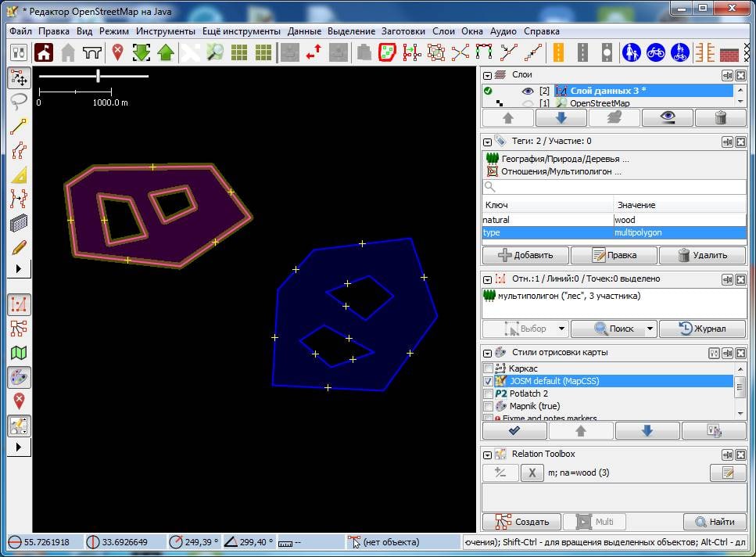Click the Удалить tag button
756x557 pixels.
[x=703, y=255]
